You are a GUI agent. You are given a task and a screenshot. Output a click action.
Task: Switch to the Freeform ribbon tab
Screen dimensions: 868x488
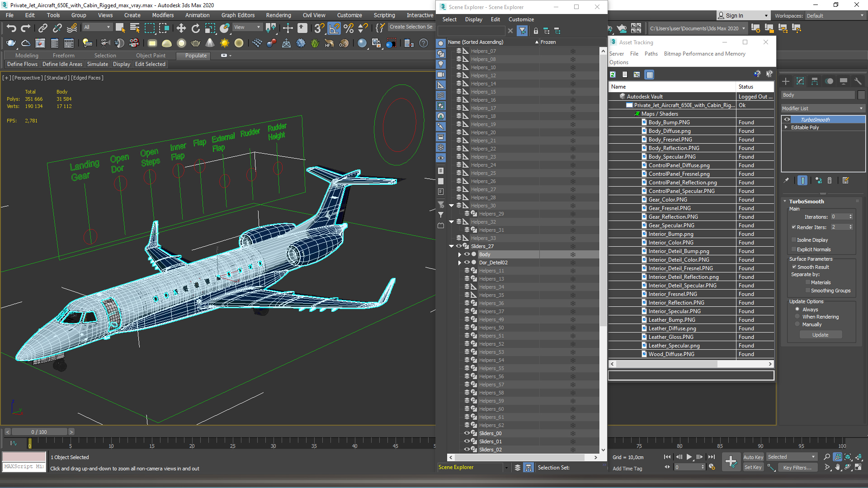click(x=64, y=56)
